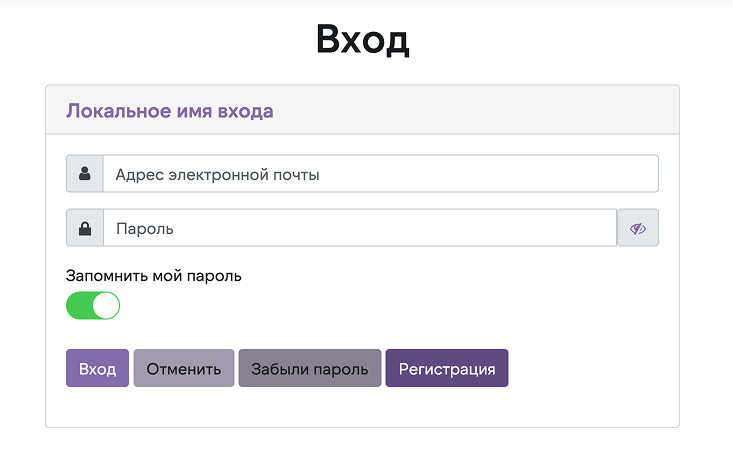Screen dimensions: 733x473
Task: Focus the "Пароль" input field
Action: [x=360, y=228]
